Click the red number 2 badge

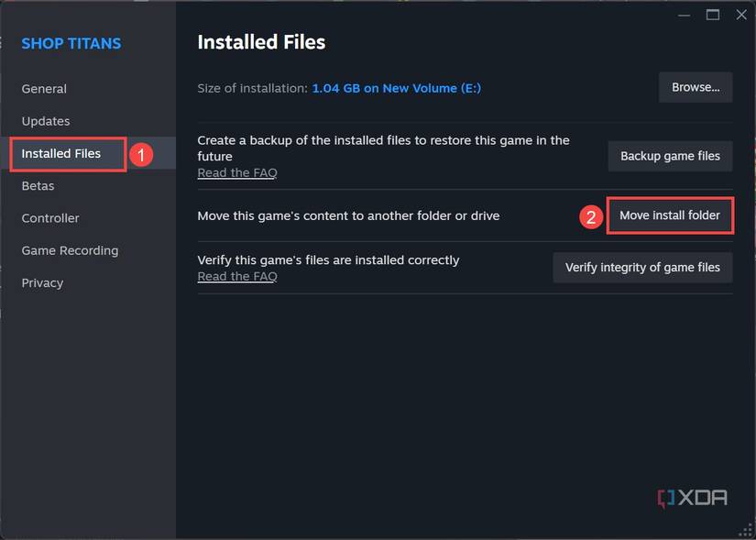[x=591, y=216]
